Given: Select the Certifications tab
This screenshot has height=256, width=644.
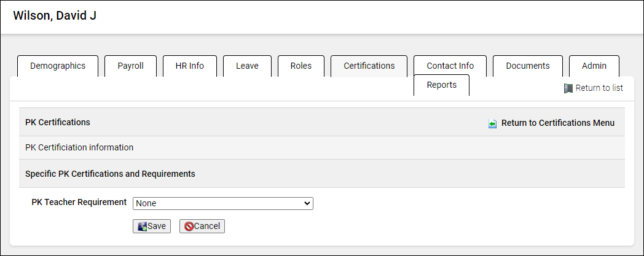Looking at the screenshot, I should 369,66.
